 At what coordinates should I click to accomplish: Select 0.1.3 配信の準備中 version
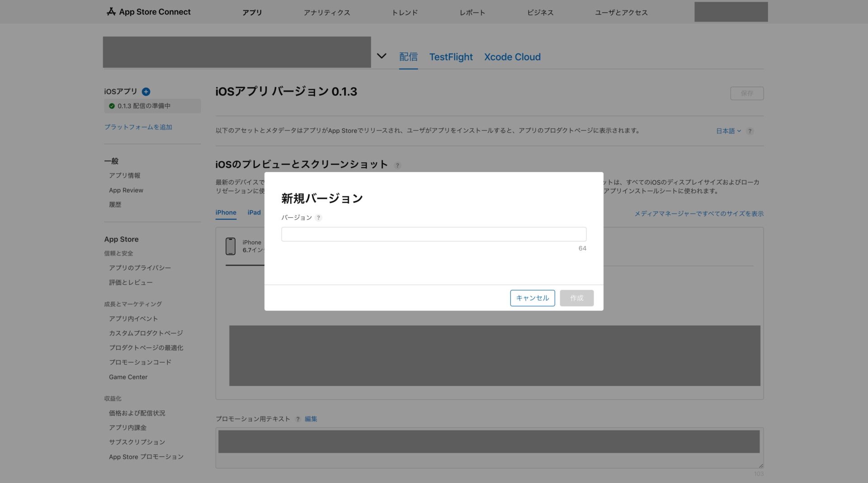(152, 106)
